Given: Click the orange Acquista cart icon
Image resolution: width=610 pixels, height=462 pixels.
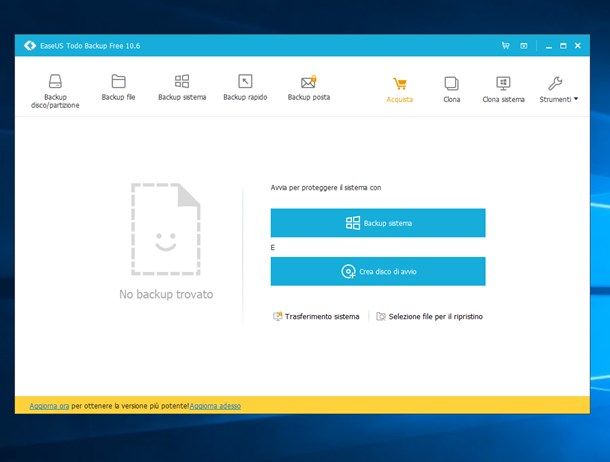Looking at the screenshot, I should (x=400, y=83).
